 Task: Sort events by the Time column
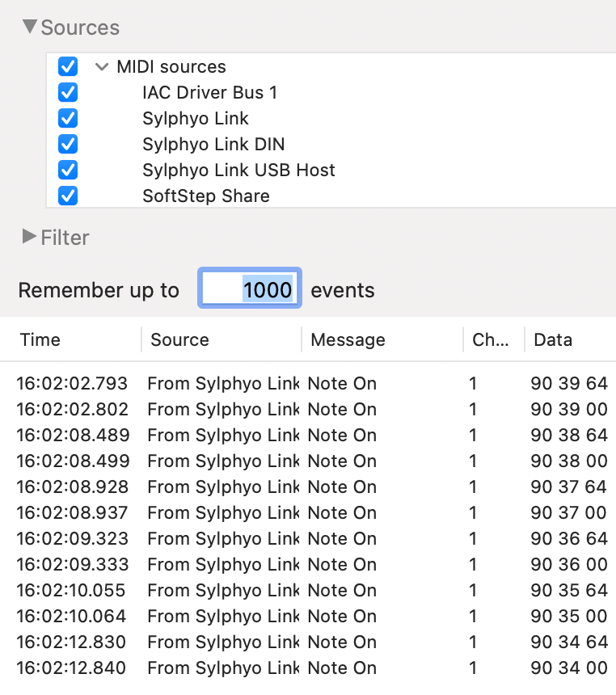click(40, 339)
